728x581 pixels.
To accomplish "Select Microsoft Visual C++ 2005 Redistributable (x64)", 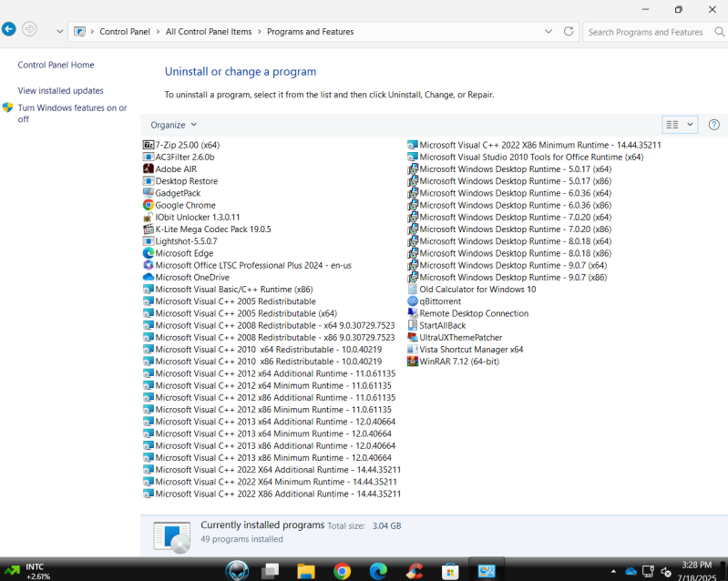I will (x=240, y=313).
